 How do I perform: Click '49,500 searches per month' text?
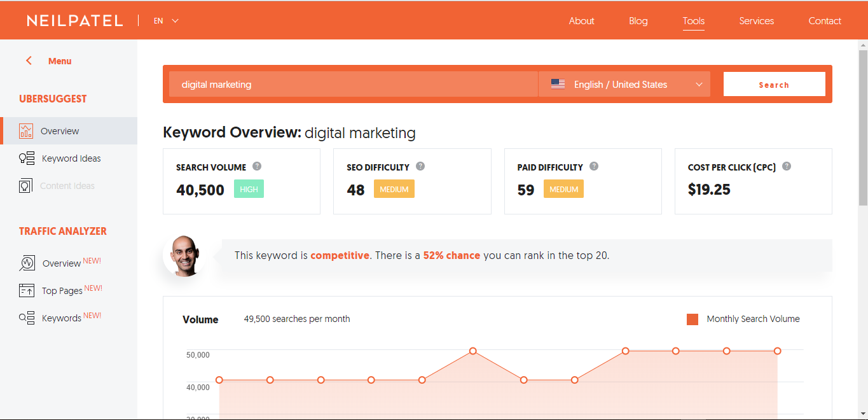point(297,319)
